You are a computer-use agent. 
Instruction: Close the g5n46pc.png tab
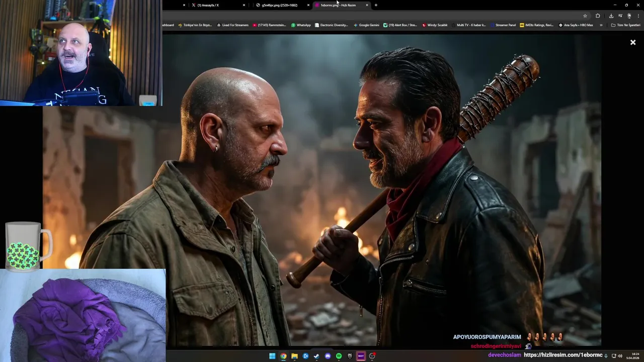(308, 5)
